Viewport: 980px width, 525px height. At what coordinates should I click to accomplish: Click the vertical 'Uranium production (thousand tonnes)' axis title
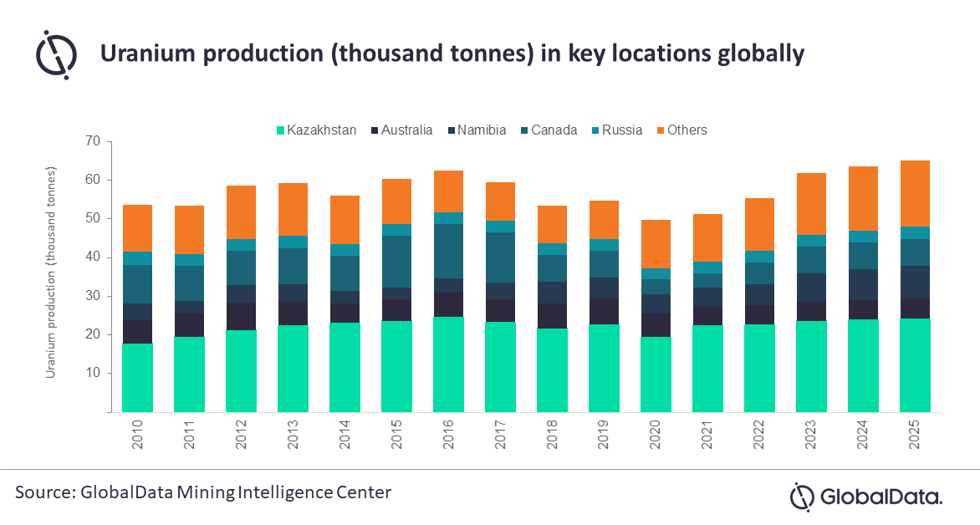click(51, 273)
